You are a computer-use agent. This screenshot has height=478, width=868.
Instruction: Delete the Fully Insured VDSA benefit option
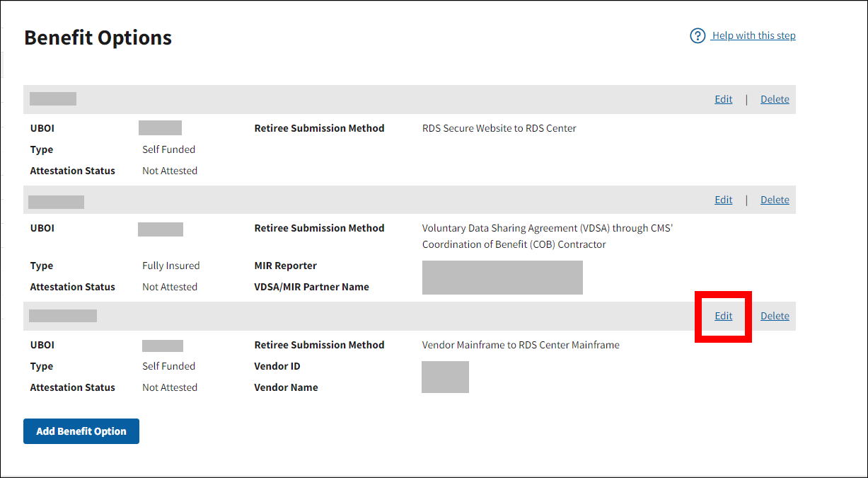[775, 200]
